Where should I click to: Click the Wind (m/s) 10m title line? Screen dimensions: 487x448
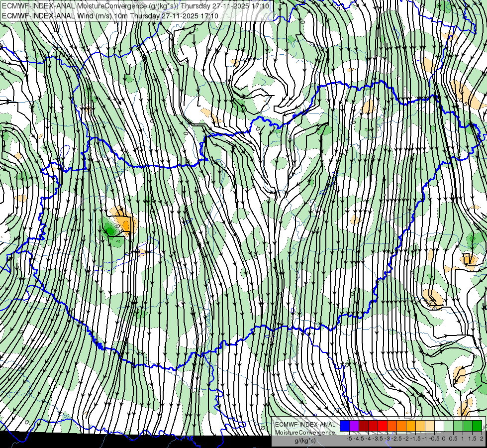tap(110, 15)
